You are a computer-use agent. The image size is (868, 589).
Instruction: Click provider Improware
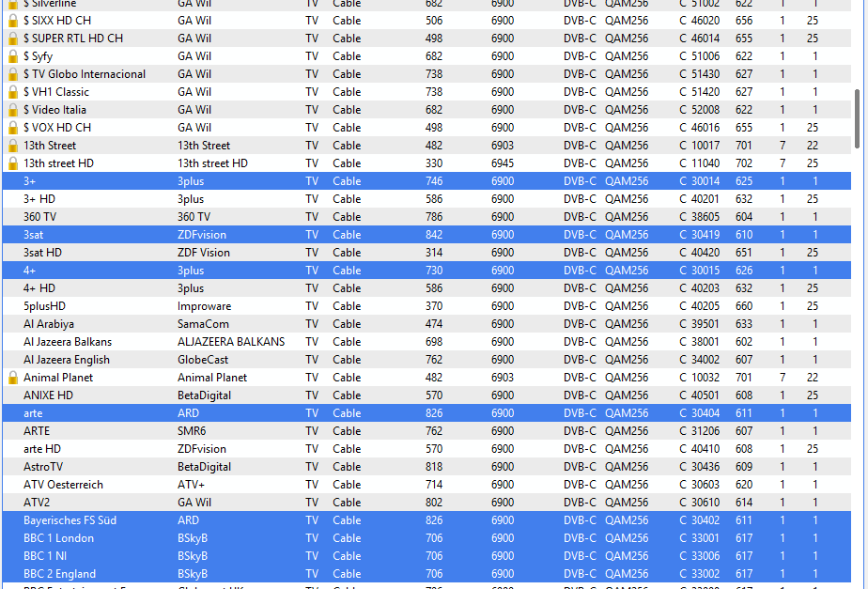tap(204, 306)
